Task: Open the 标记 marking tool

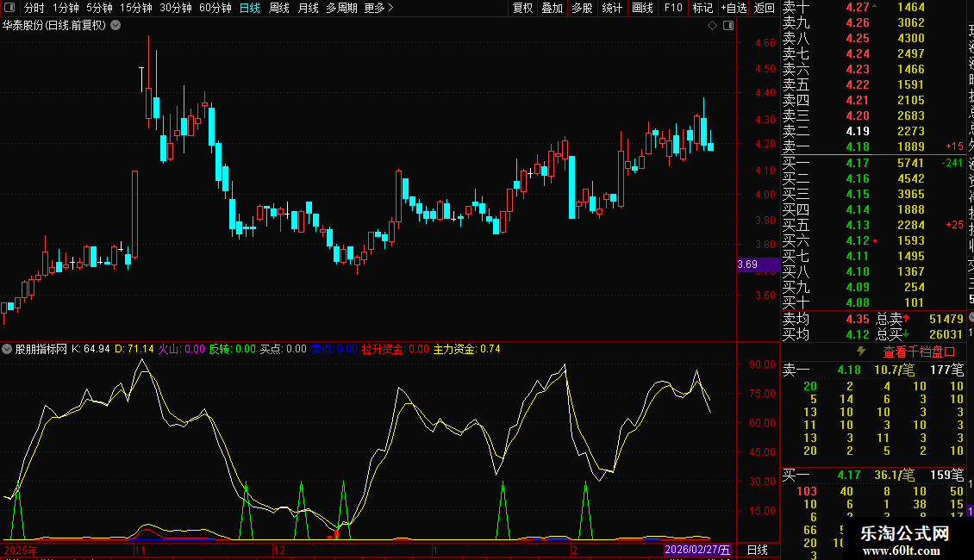Action: 702,8
